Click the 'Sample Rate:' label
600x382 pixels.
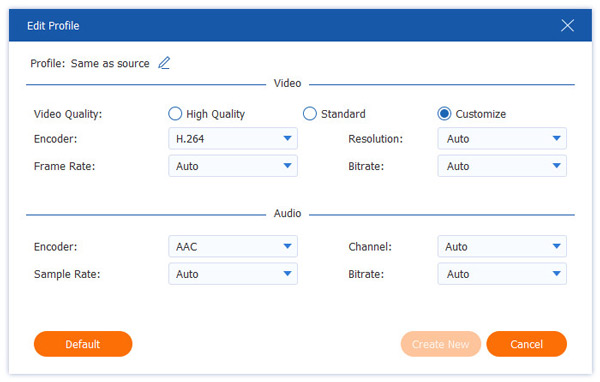click(x=67, y=274)
